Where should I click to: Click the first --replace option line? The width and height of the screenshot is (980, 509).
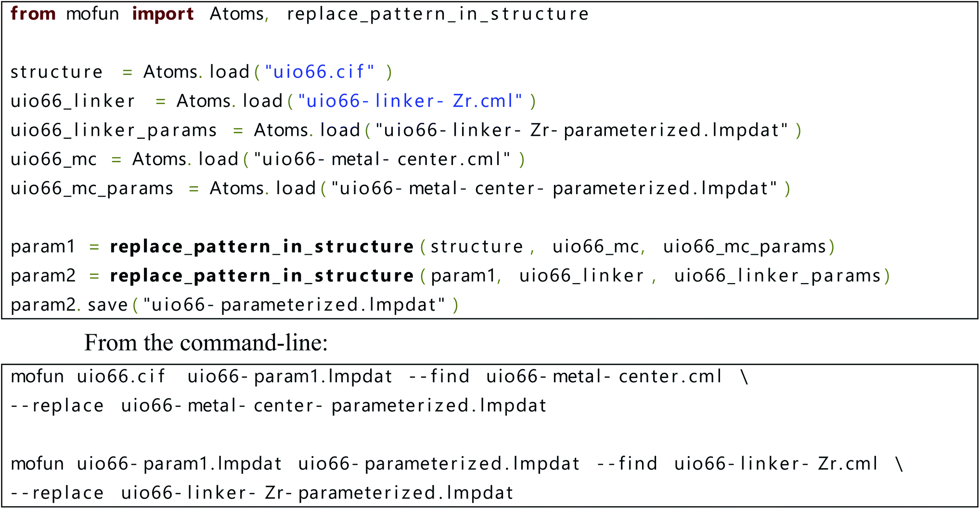[279, 406]
